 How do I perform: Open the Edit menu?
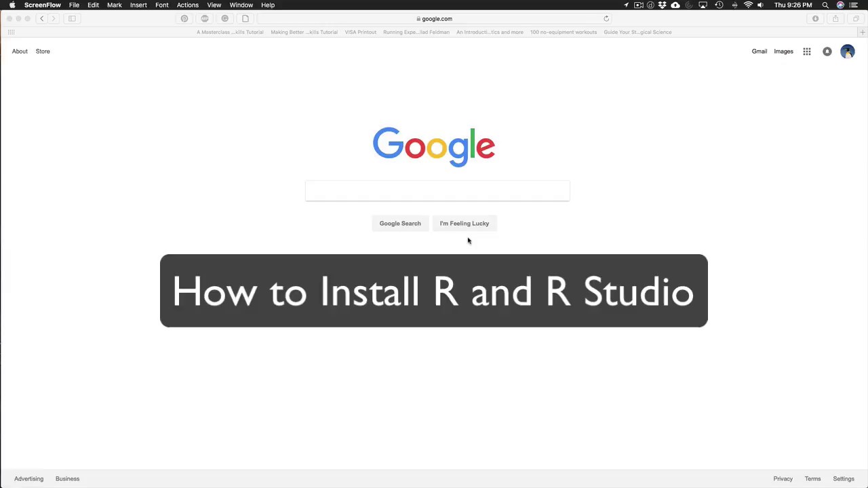pyautogui.click(x=93, y=5)
